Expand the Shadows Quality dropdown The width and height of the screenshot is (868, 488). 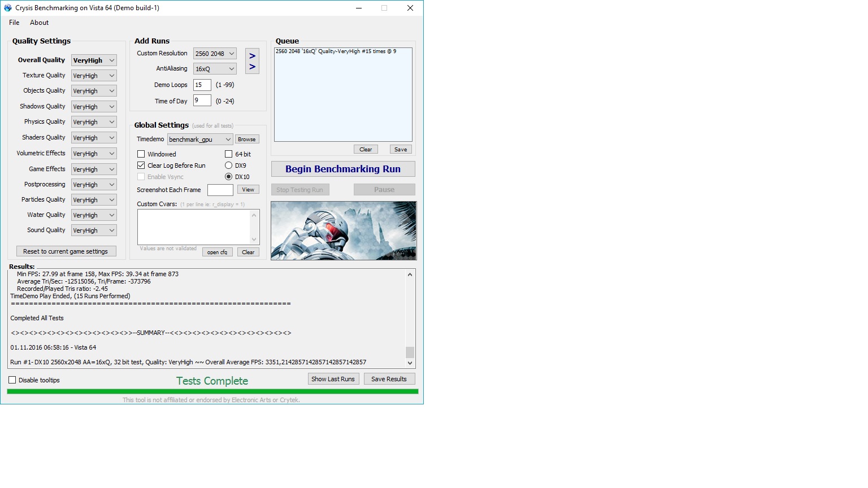(94, 107)
